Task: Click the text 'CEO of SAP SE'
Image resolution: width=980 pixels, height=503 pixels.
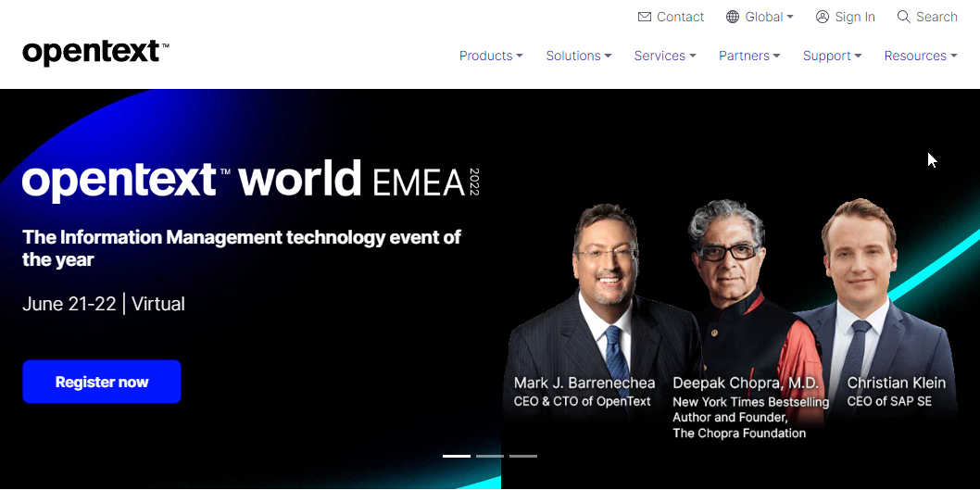Action: coord(889,402)
